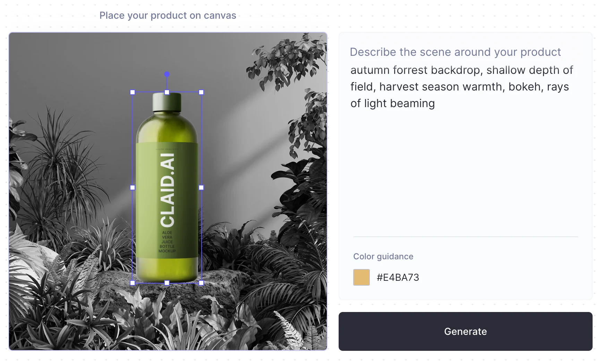Click the bottom-right resize handle of selection

(201, 283)
